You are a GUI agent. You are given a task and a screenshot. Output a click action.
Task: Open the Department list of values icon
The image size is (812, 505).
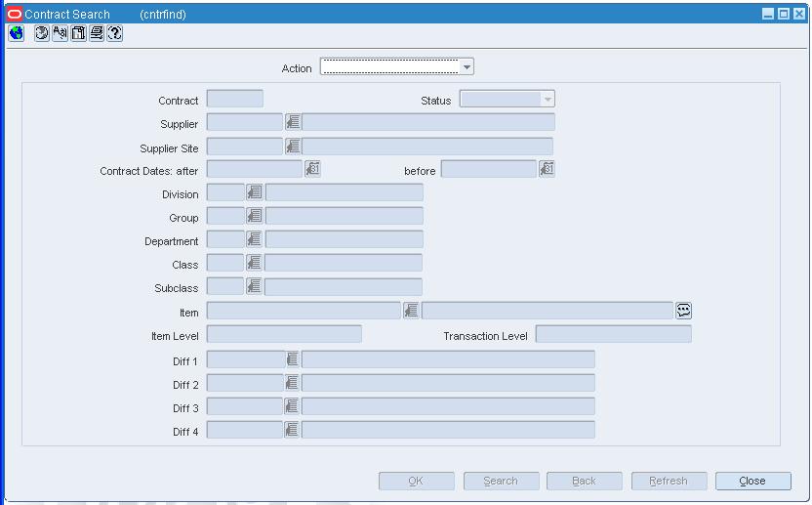[x=255, y=239]
